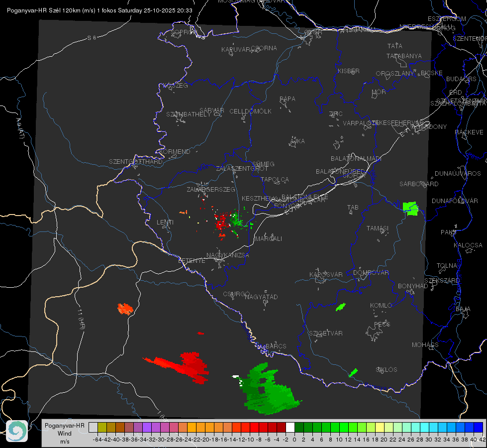The image size is (487, 448).
Task: Click the TATABANYA city label
Action: [x=404, y=56]
